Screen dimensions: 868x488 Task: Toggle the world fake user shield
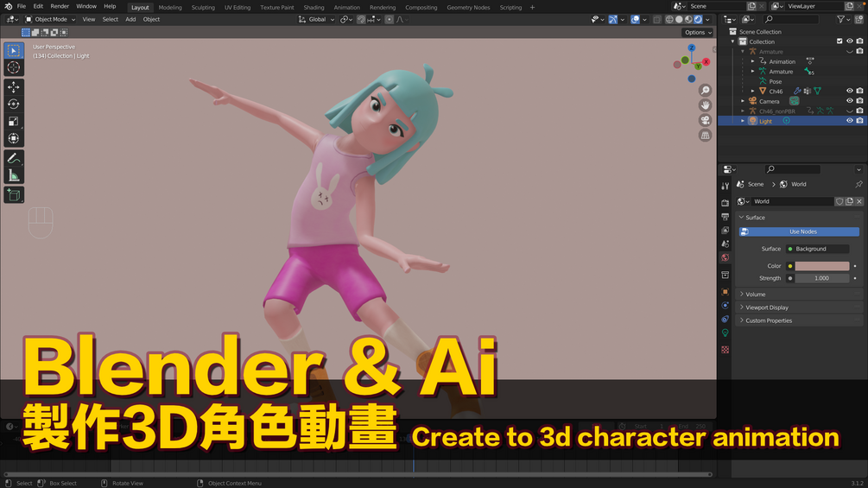pos(839,201)
